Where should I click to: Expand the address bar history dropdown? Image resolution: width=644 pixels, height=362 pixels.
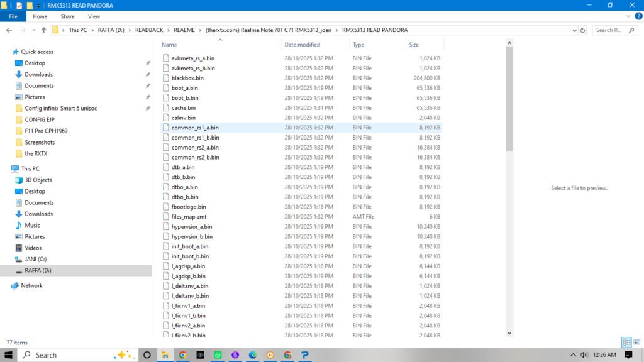(x=574, y=30)
